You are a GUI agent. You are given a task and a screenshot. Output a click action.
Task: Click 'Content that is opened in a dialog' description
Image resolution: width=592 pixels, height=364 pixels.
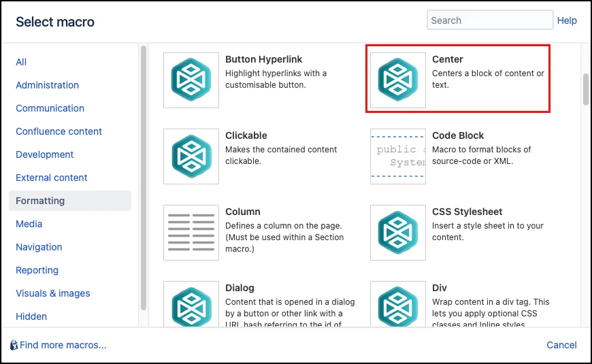pyautogui.click(x=290, y=312)
